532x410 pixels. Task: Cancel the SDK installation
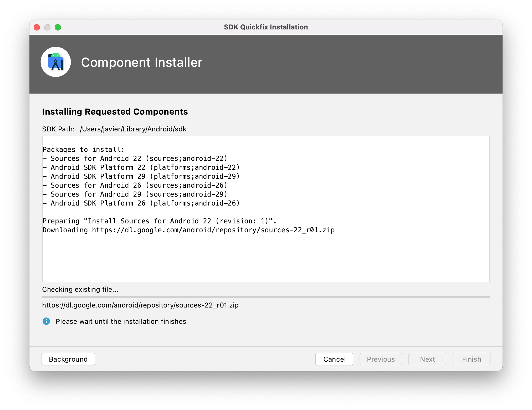pos(334,359)
